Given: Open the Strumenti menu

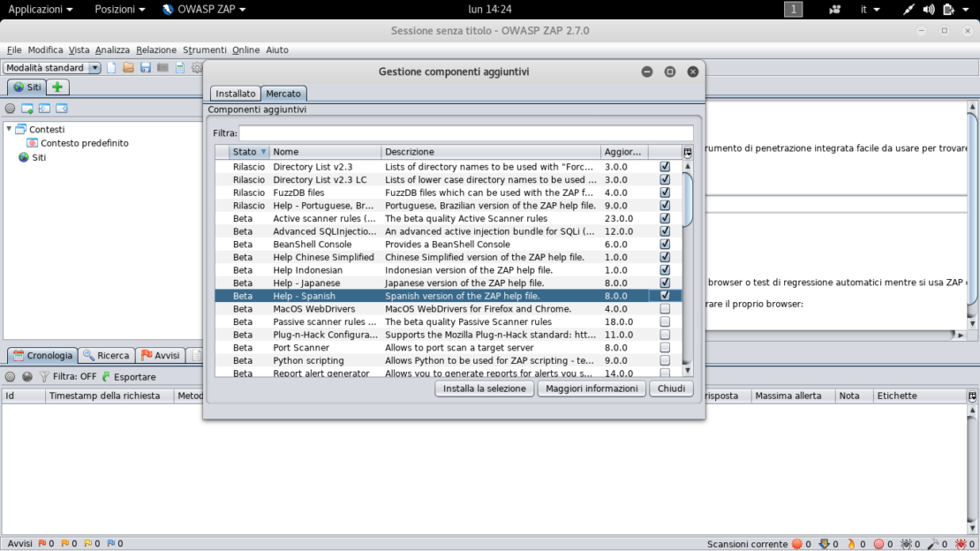Looking at the screenshot, I should click(205, 50).
